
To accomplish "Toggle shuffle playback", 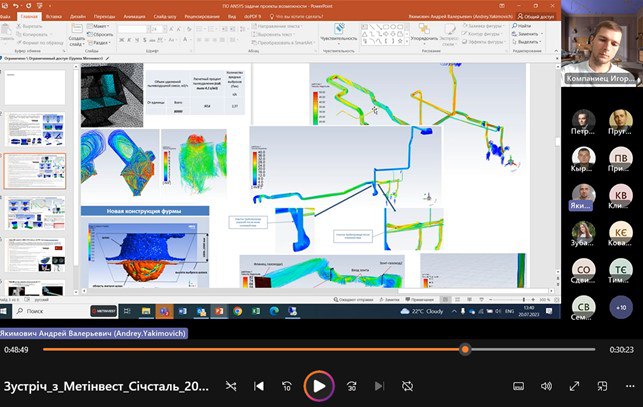I will [x=231, y=386].
